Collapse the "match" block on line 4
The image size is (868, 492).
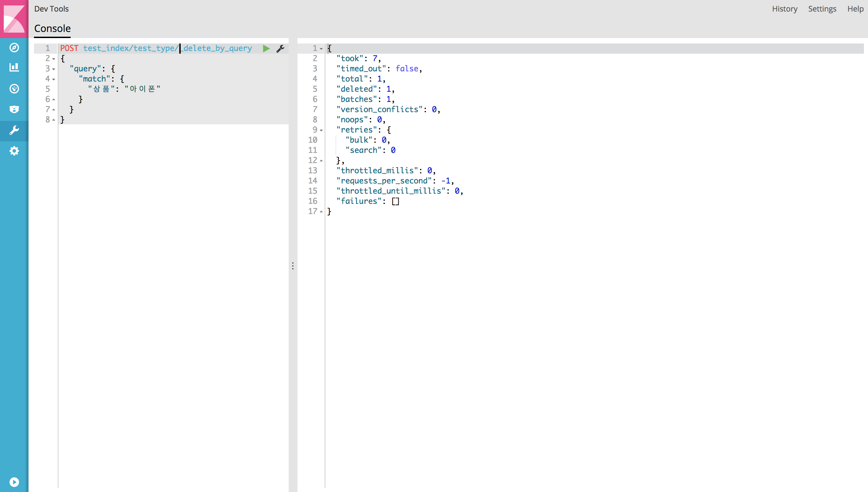pos(54,79)
